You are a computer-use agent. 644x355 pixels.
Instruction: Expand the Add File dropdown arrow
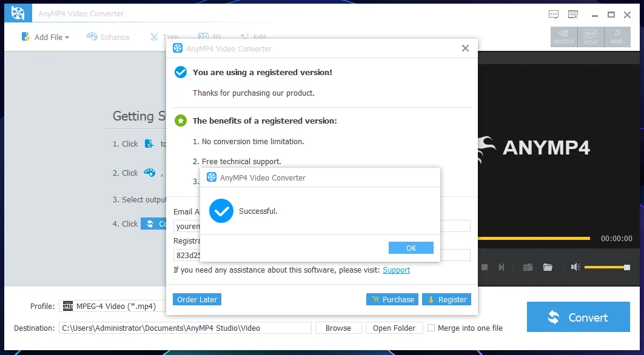67,38
